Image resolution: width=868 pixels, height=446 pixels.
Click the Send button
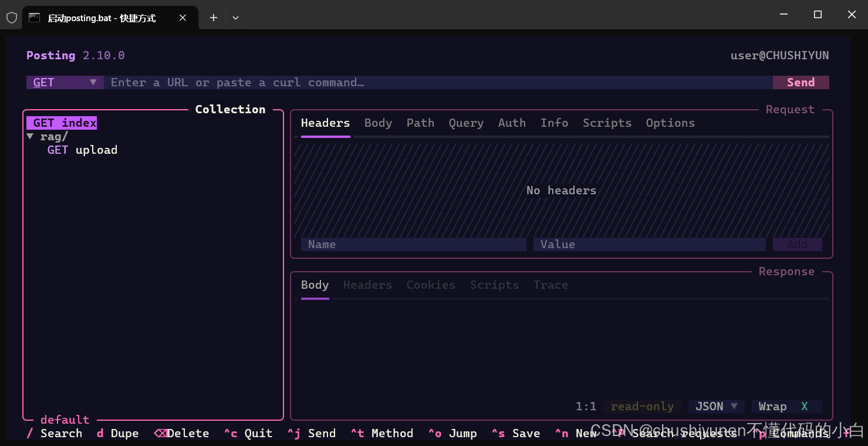[x=801, y=82]
